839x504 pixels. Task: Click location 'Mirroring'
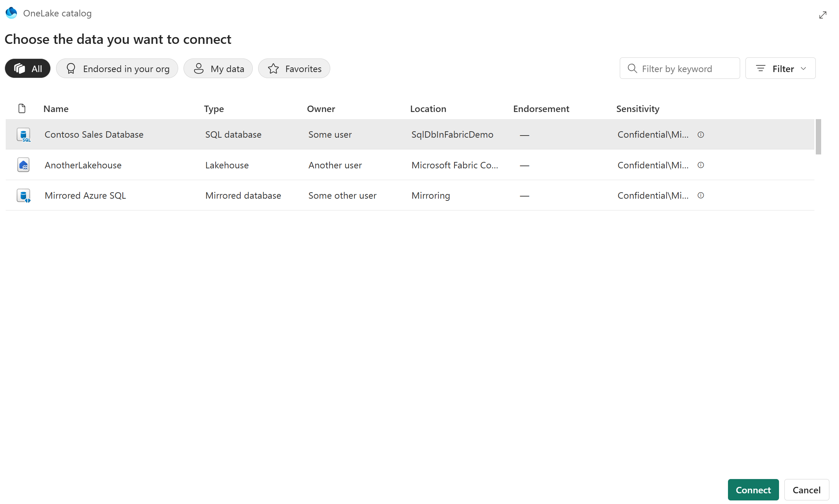(x=431, y=195)
